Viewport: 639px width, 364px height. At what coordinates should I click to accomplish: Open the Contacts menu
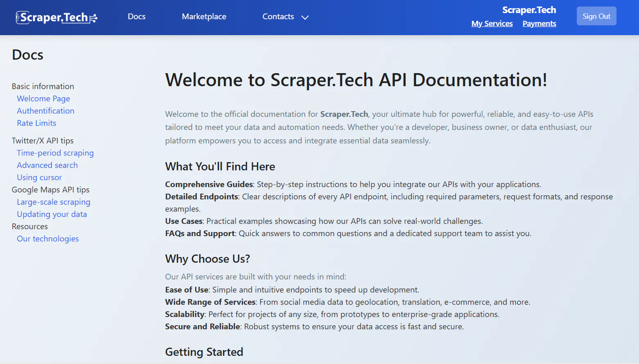(278, 17)
